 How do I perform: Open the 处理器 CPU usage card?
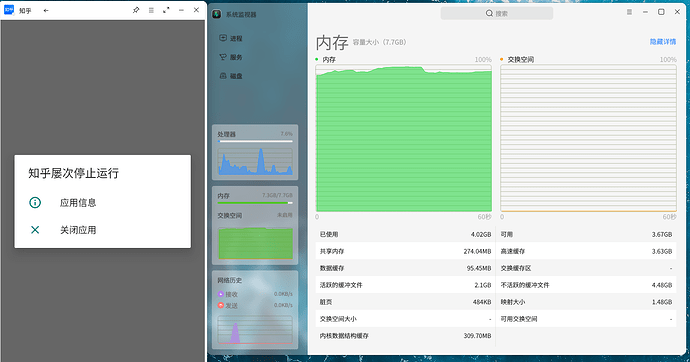point(255,152)
